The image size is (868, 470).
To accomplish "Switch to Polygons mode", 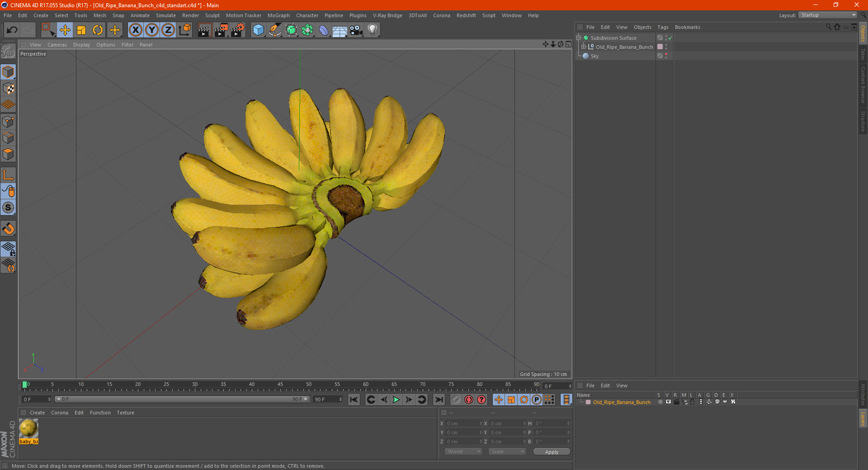I will [8, 154].
